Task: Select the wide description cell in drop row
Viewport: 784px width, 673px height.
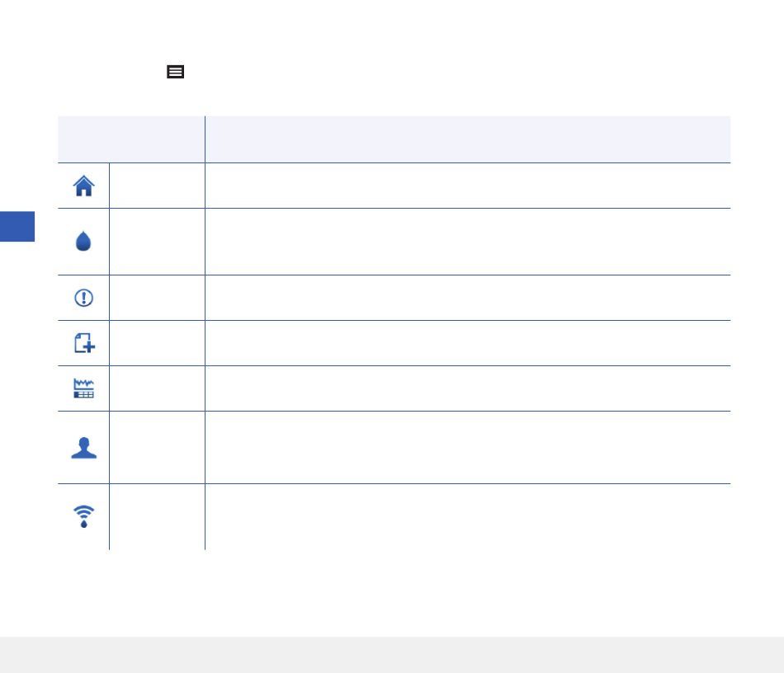Action: [x=468, y=242]
